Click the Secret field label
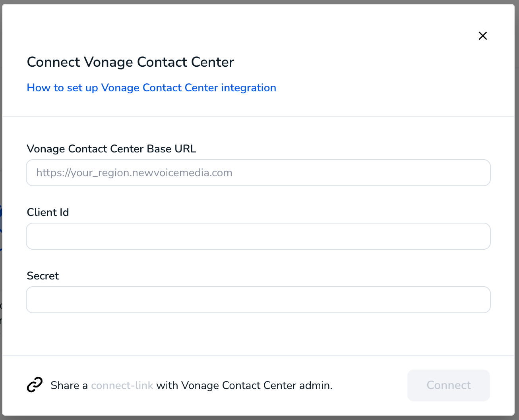The height and width of the screenshot is (420, 519). [x=43, y=276]
